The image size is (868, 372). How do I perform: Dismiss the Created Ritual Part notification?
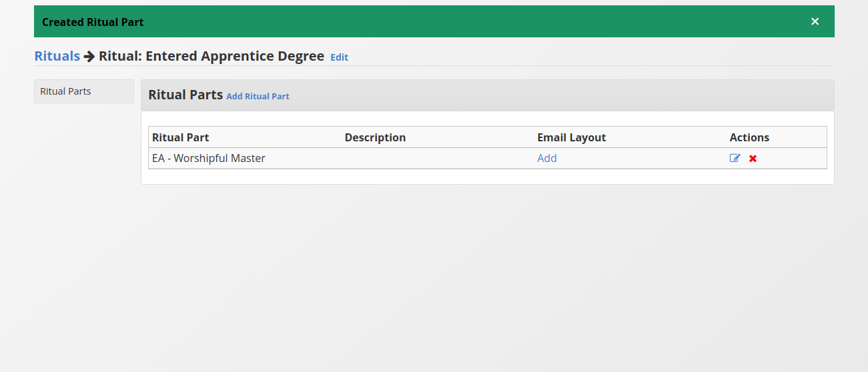point(815,21)
